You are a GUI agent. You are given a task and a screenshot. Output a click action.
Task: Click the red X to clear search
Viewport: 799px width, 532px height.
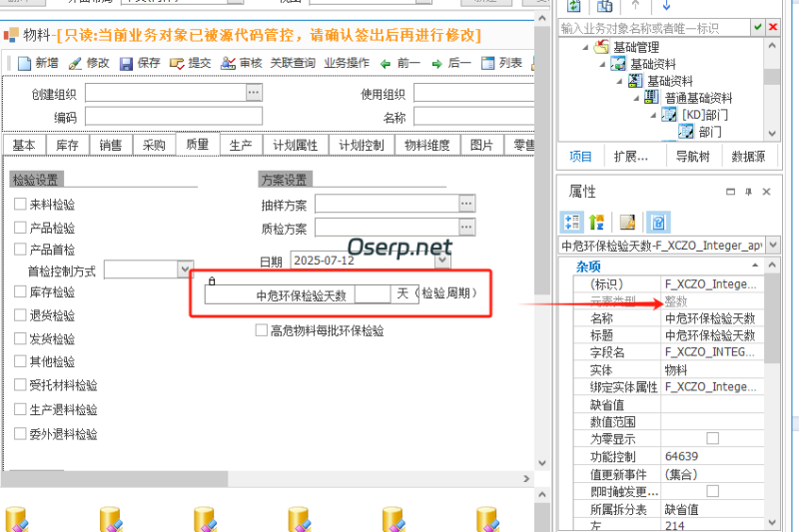pos(773,27)
